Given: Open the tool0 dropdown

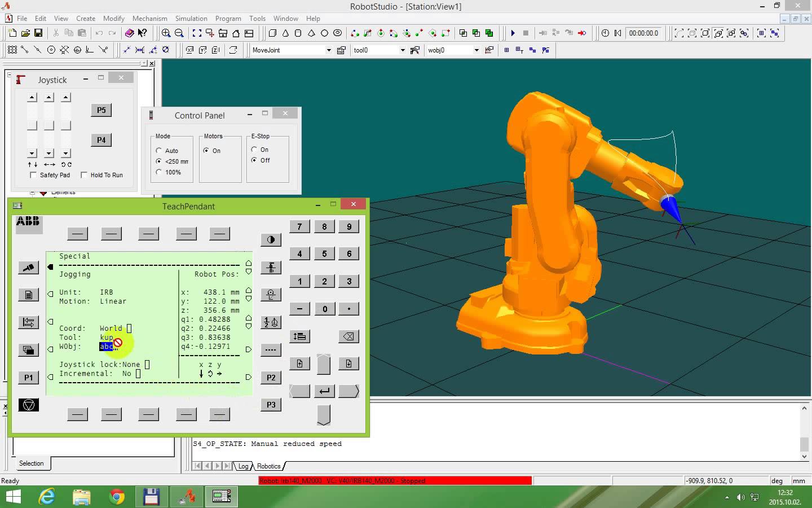Looking at the screenshot, I should (x=402, y=50).
